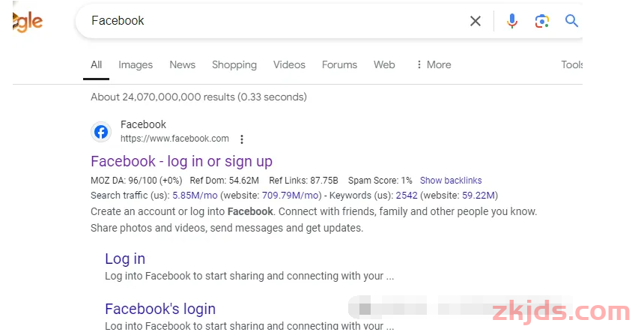The width and height of the screenshot is (644, 335).
Task: Open the Videos tab
Action: pyautogui.click(x=289, y=64)
